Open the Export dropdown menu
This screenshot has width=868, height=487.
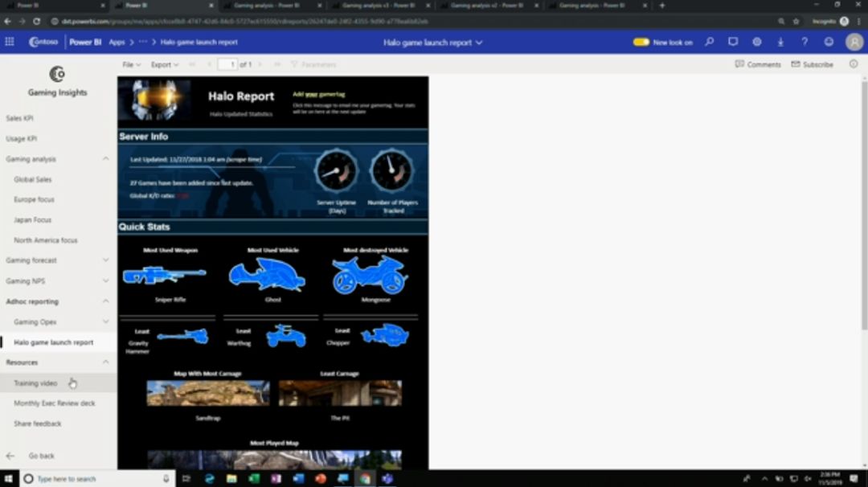[165, 65]
